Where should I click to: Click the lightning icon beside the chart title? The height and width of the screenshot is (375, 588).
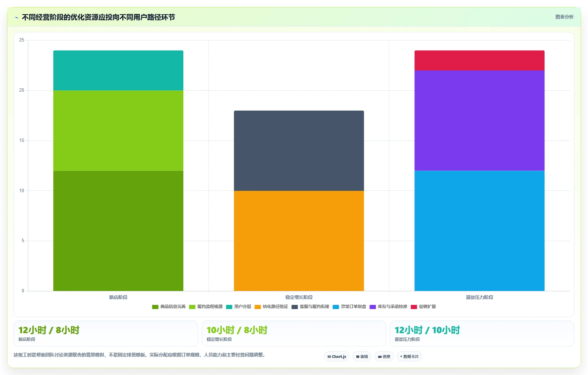coord(16,17)
